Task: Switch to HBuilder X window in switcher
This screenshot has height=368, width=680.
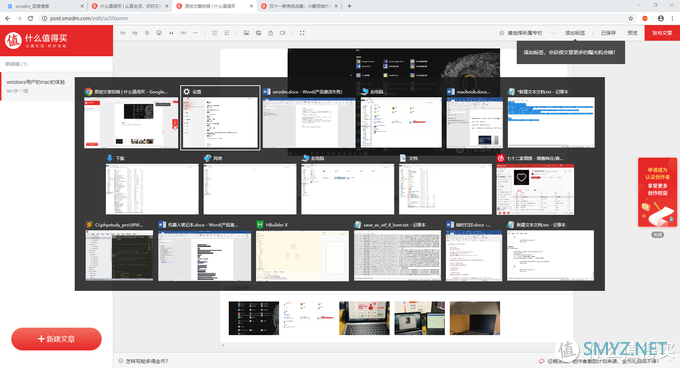Action: click(302, 251)
